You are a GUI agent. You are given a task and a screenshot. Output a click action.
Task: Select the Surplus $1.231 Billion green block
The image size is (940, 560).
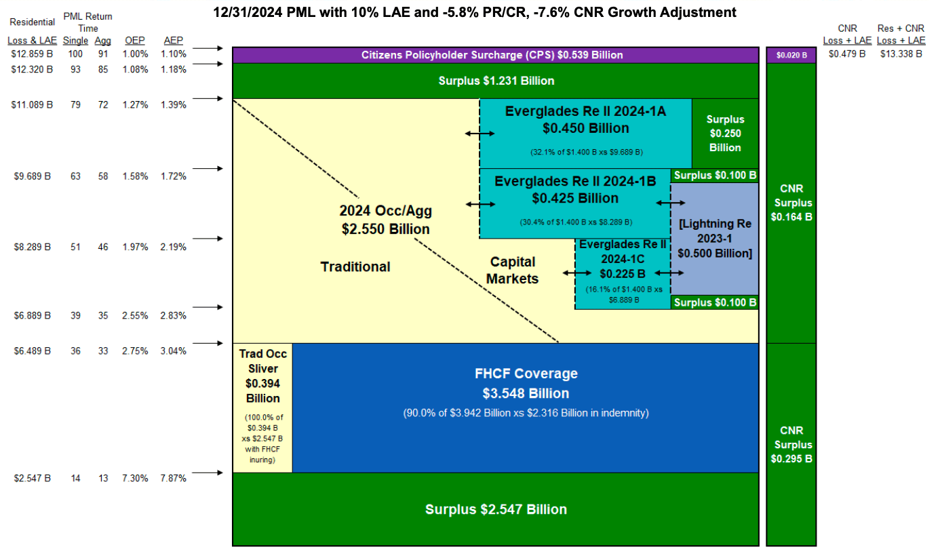(495, 81)
